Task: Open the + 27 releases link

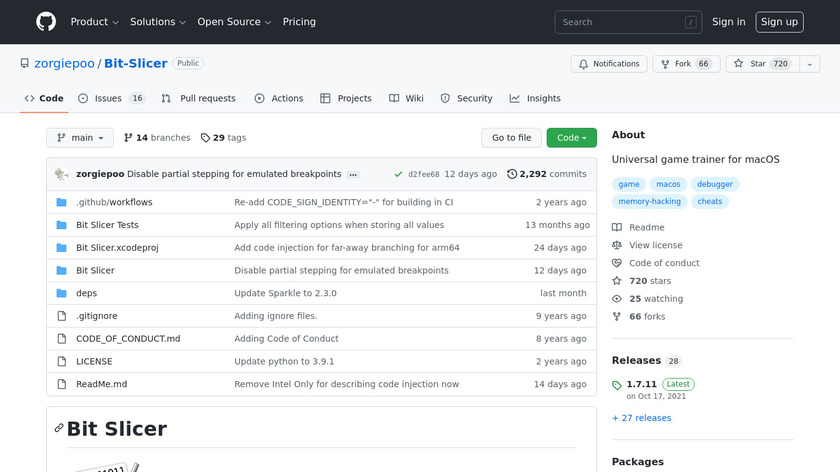Action: (x=641, y=418)
